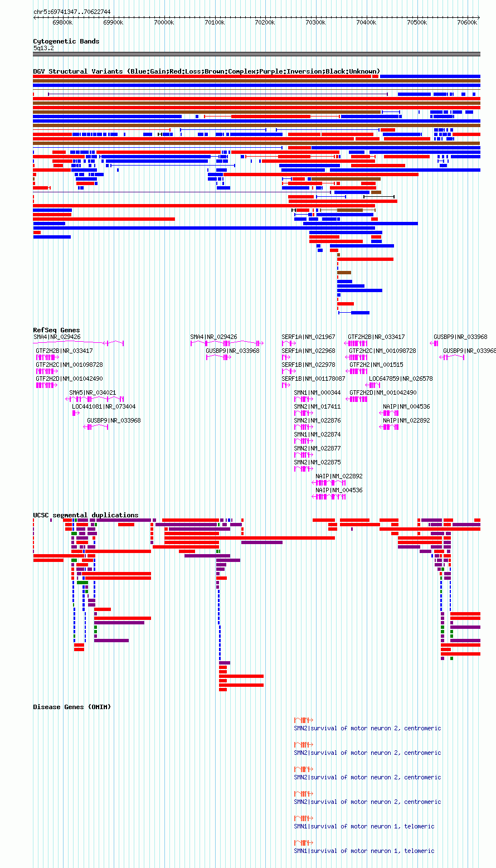Viewport: 496px width, 868px height.
Task: Click the 5q13.2 band label
Action: pyautogui.click(x=43, y=49)
